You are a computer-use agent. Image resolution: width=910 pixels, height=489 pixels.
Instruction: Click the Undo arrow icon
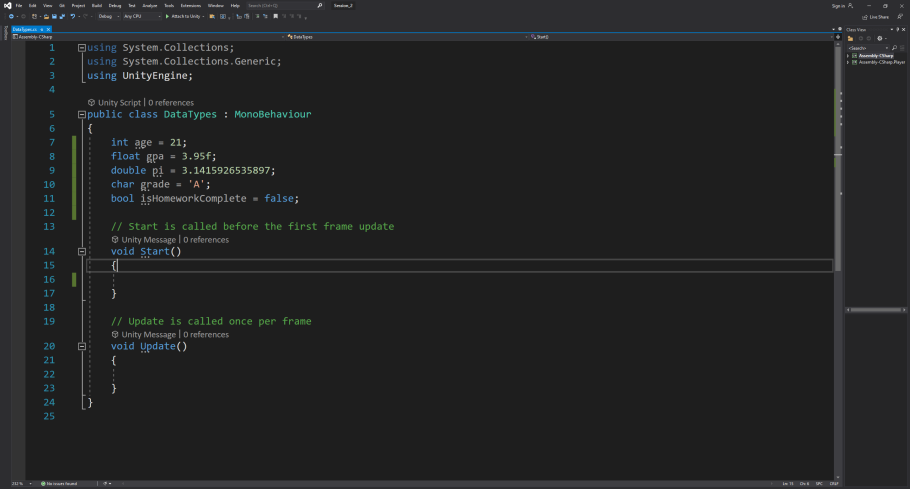coord(73,16)
